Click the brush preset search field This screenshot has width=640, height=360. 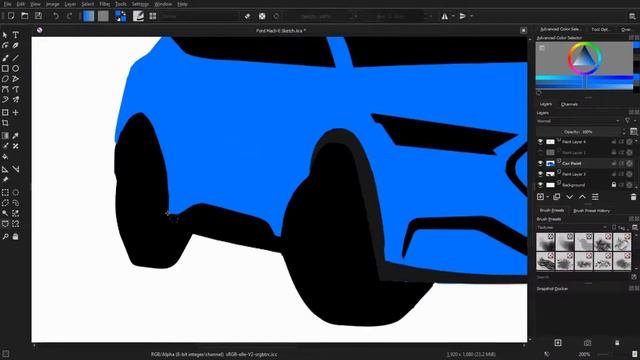point(582,277)
